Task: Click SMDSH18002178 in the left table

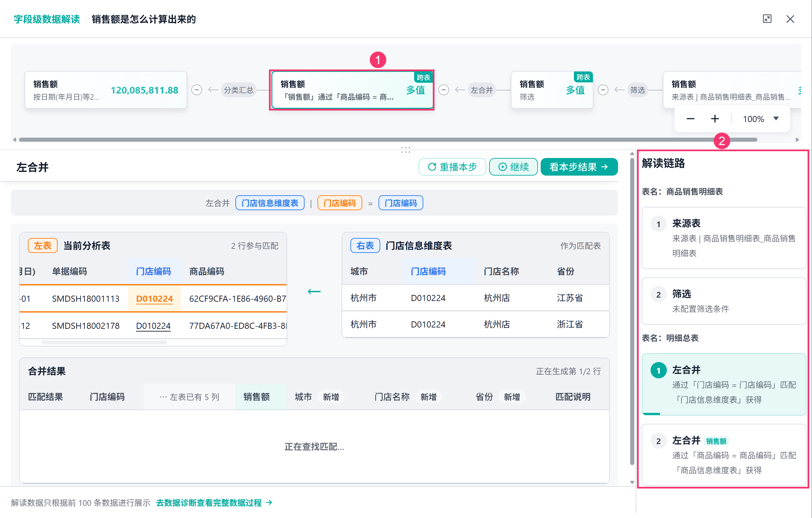Action: coord(86,325)
